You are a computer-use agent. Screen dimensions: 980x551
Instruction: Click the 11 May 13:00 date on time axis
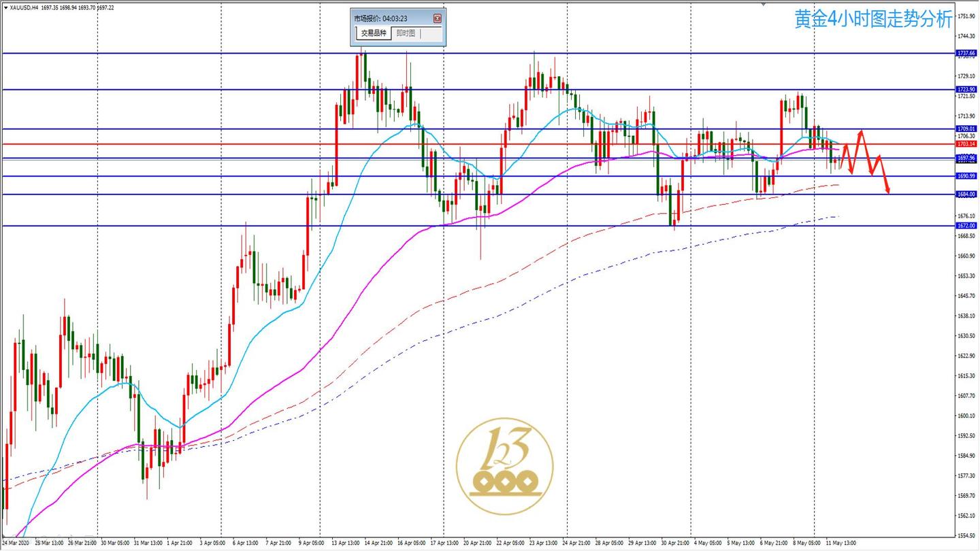pyautogui.click(x=840, y=543)
